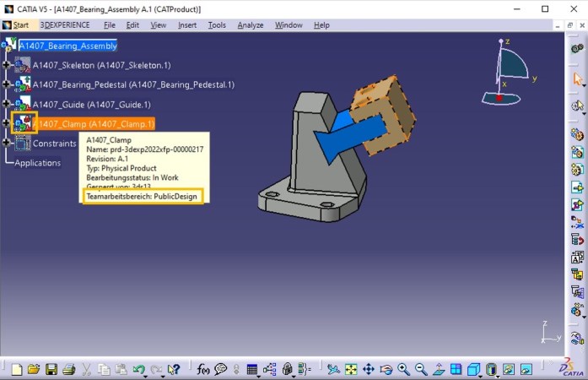
Task: Click the Isometric View cube icon
Action: [473, 370]
